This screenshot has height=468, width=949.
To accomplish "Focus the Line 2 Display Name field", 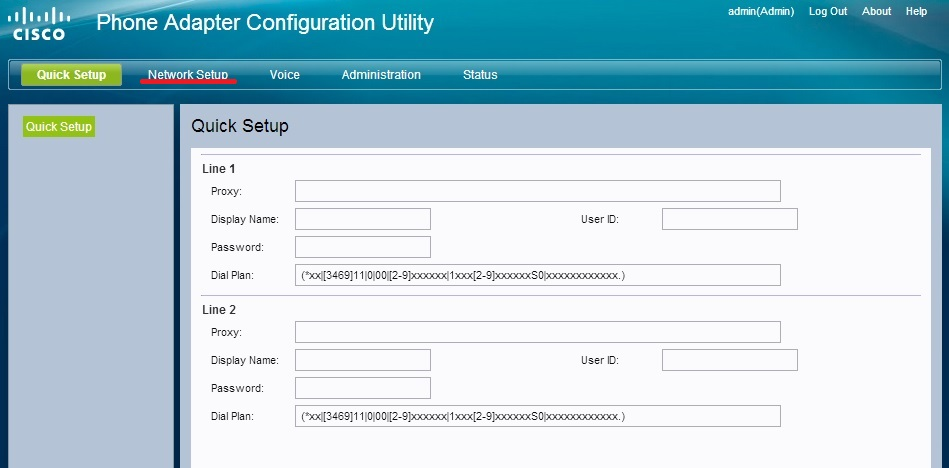I will tap(363, 360).
